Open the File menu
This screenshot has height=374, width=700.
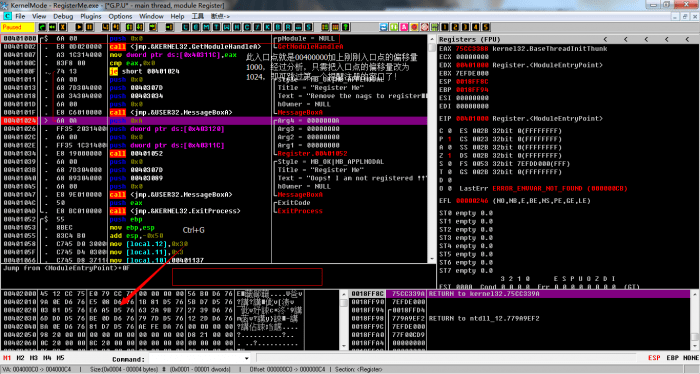coord(20,16)
